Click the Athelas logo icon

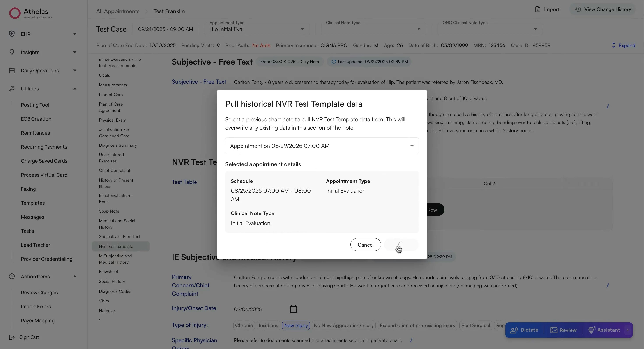15,13
